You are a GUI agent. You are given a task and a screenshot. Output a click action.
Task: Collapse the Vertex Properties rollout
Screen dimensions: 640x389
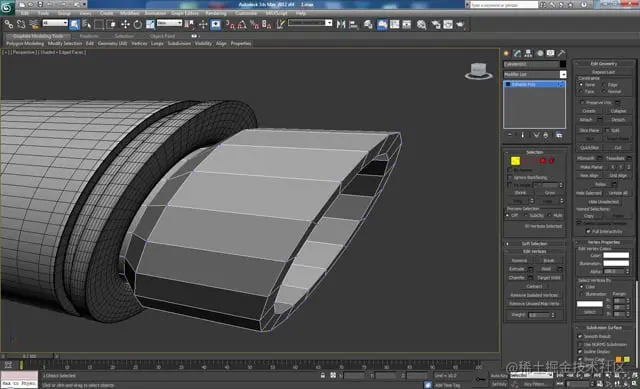pyautogui.click(x=604, y=242)
